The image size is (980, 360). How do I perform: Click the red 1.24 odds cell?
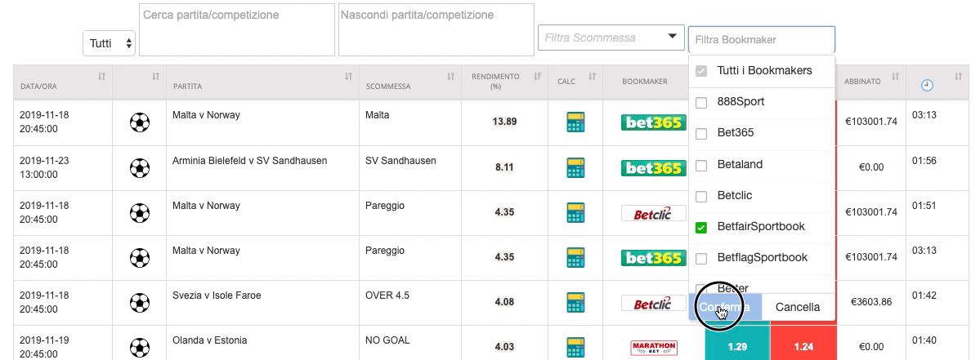click(x=803, y=346)
